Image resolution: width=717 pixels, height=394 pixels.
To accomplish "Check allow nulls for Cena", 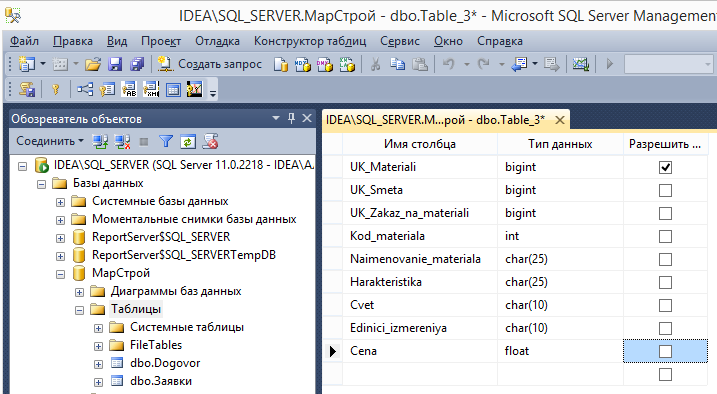I will (665, 351).
